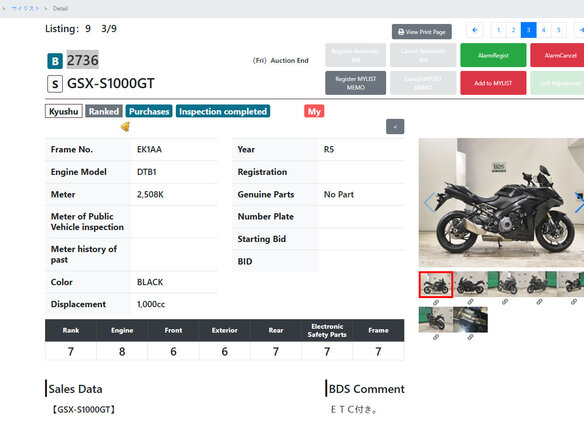Click the Detail breadcrumb item
Image resolution: width=584 pixels, height=438 pixels.
[60, 8]
